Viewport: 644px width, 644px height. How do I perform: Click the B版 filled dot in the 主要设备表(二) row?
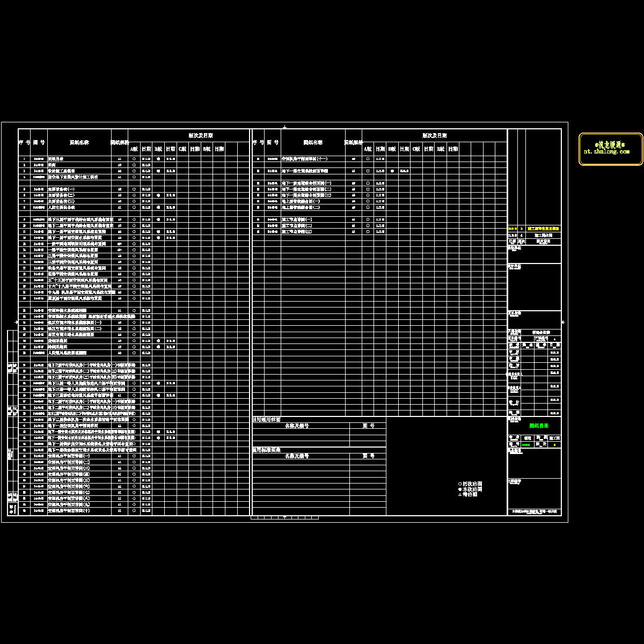pyautogui.click(x=158, y=195)
